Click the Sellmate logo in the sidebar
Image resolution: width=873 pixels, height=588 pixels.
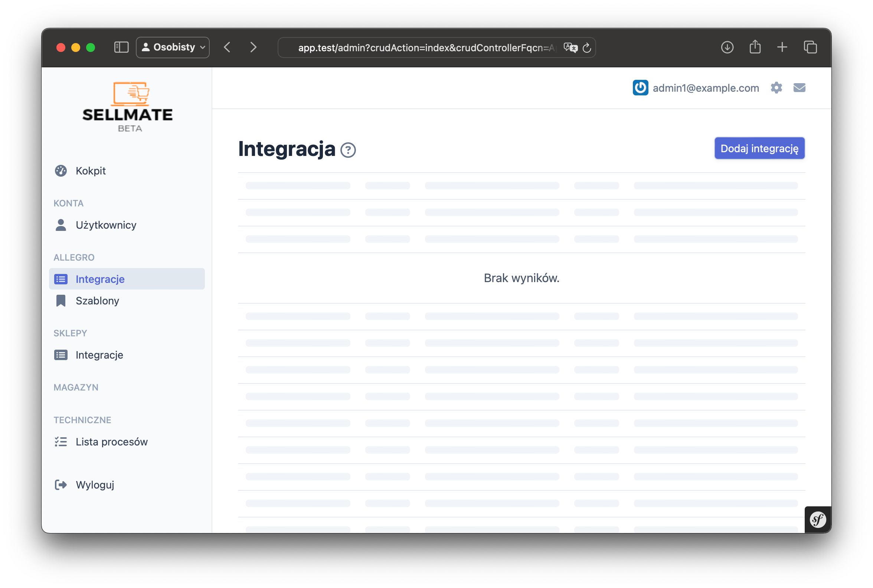click(x=128, y=107)
